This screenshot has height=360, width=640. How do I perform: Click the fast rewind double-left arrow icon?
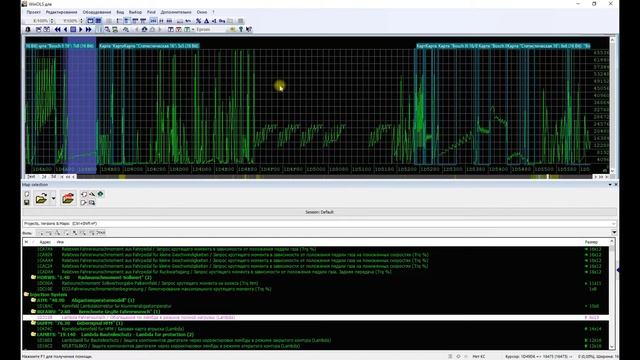58,29
